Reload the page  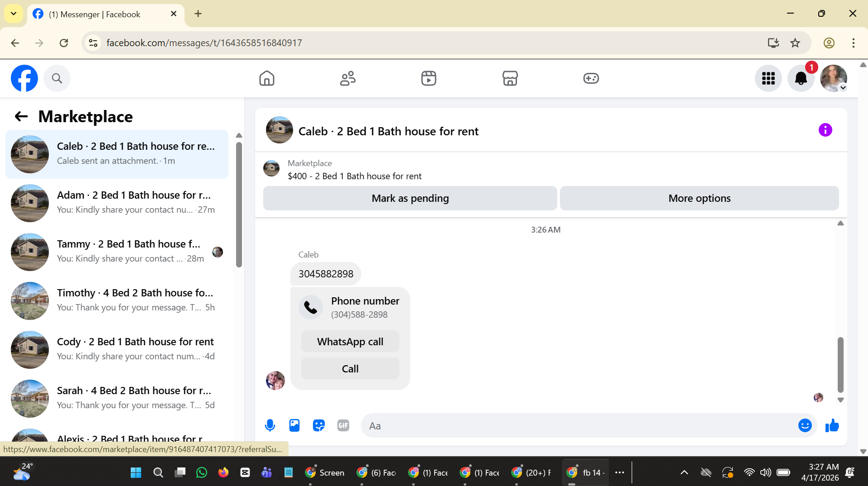[x=64, y=43]
